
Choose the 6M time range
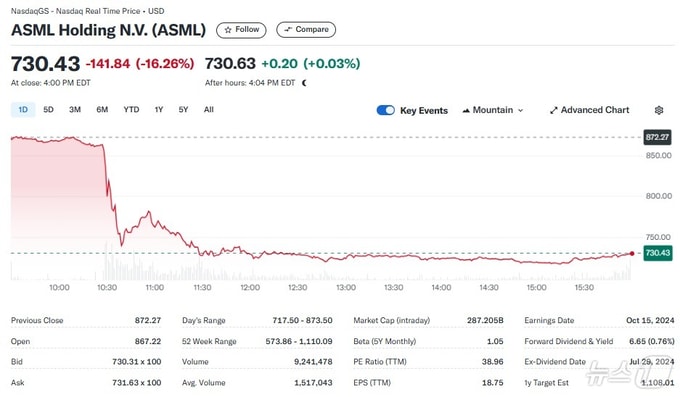click(x=102, y=110)
